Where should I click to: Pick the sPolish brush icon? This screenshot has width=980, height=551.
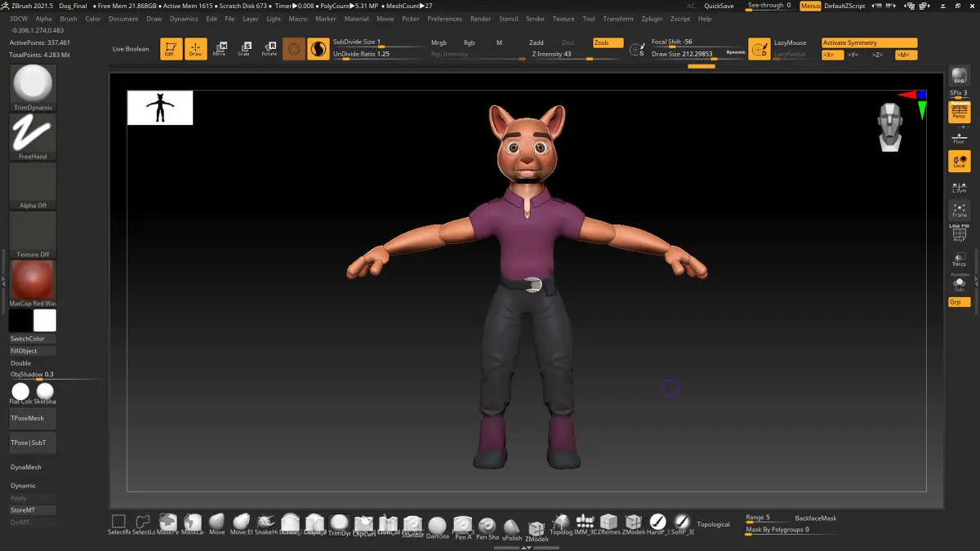[x=511, y=527]
